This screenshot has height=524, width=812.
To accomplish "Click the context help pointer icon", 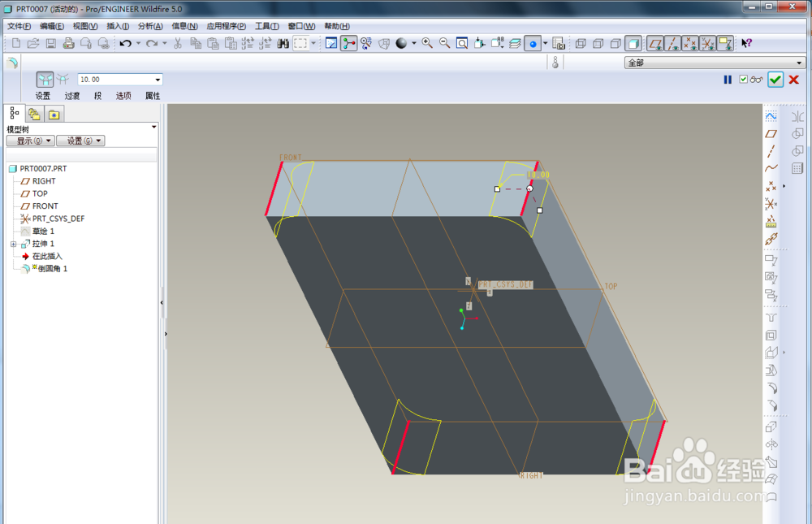I will pyautogui.click(x=746, y=44).
